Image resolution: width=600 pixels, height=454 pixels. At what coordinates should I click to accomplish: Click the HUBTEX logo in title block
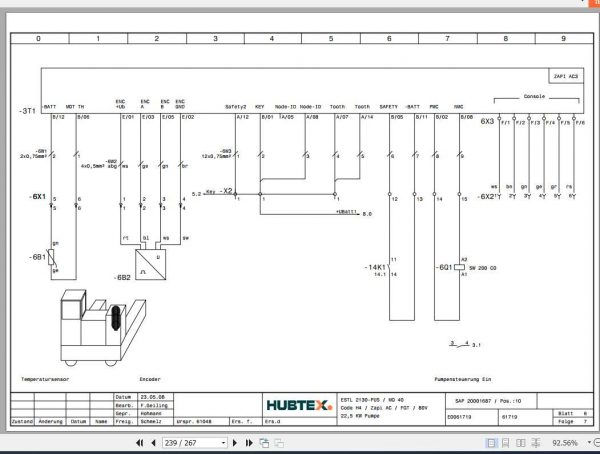tap(299, 405)
